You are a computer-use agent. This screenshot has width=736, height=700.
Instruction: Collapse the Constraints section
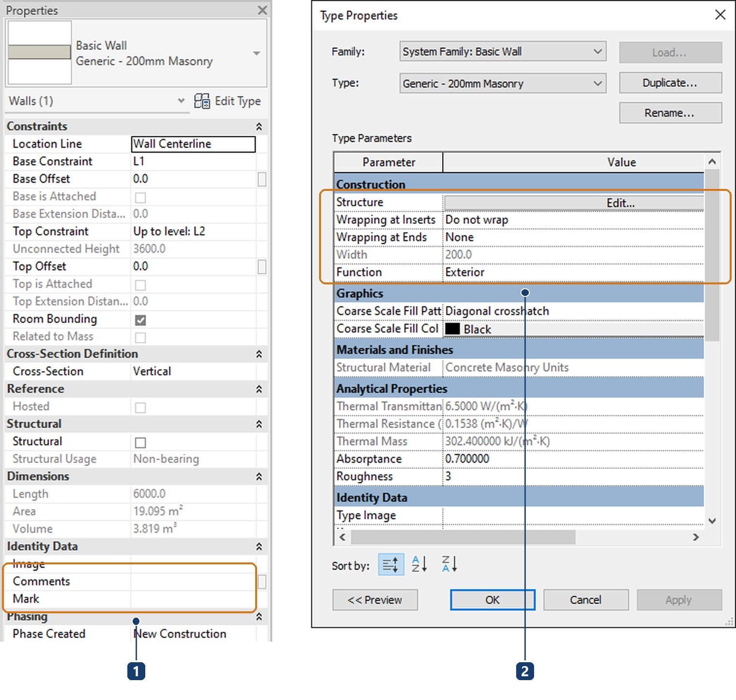(259, 126)
